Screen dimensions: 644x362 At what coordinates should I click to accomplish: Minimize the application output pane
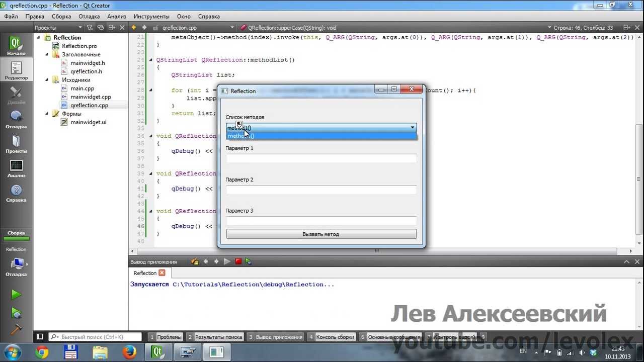(x=626, y=261)
